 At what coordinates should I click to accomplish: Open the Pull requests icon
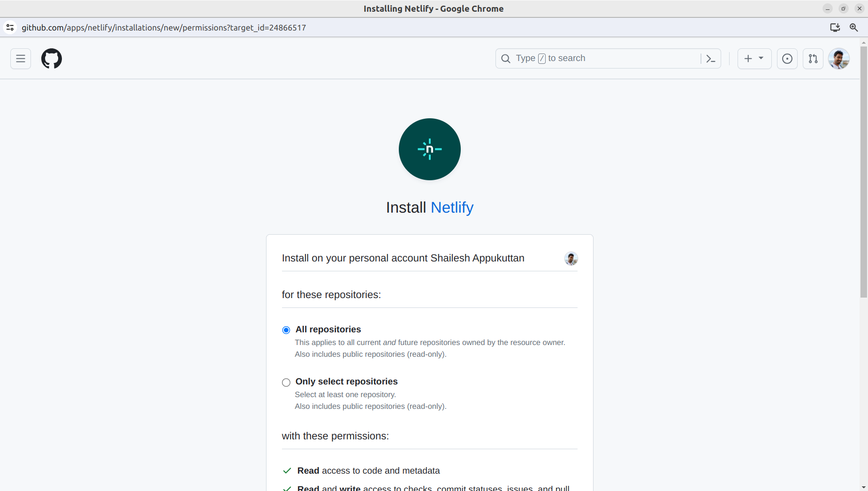pyautogui.click(x=813, y=58)
